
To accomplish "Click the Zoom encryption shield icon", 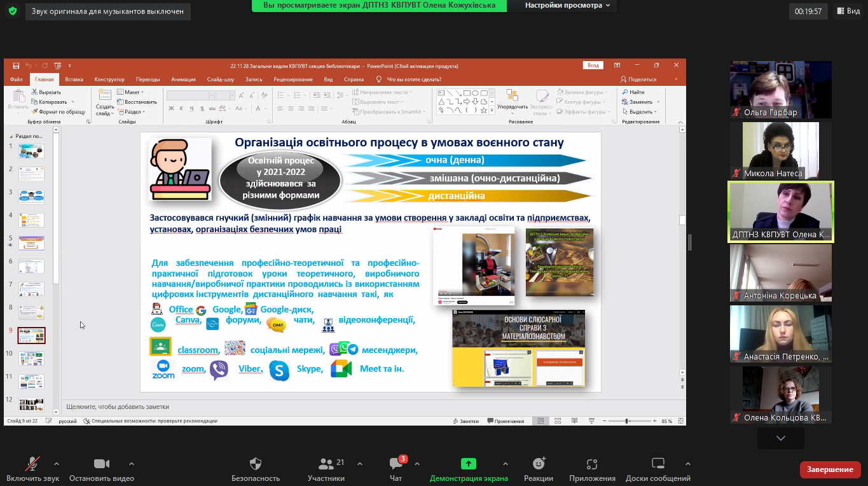I will (x=13, y=11).
